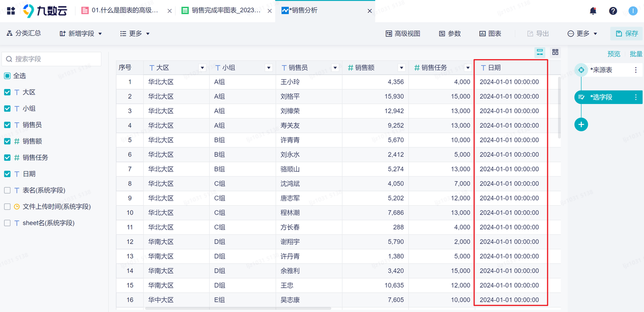The height and width of the screenshot is (312, 644).
Task: Open the app grid icon beside the logo
Action: click(11, 11)
